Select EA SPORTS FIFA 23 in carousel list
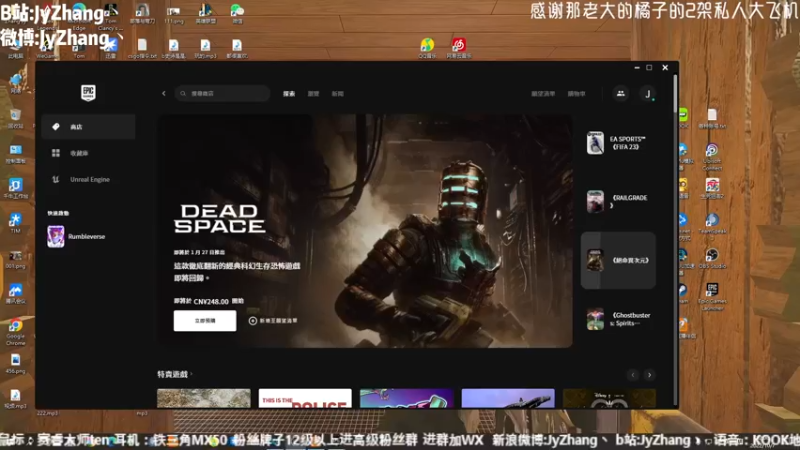This screenshot has width=800, height=450. click(x=618, y=143)
